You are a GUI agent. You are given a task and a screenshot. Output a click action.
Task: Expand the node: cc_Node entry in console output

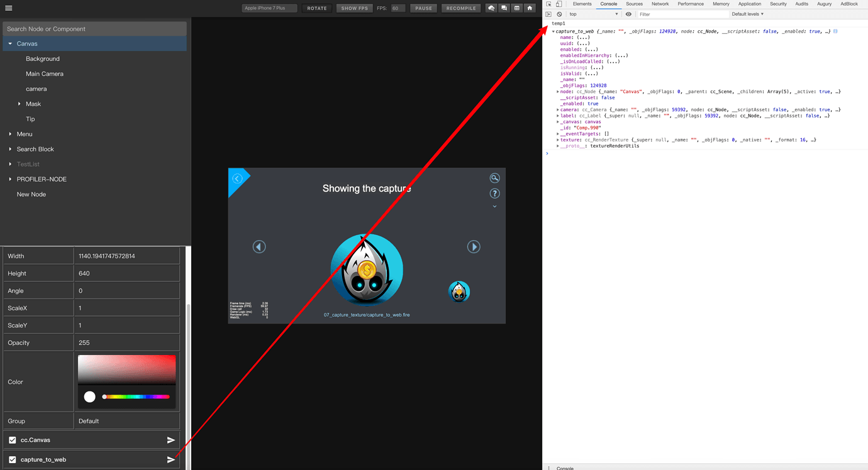[x=557, y=91]
